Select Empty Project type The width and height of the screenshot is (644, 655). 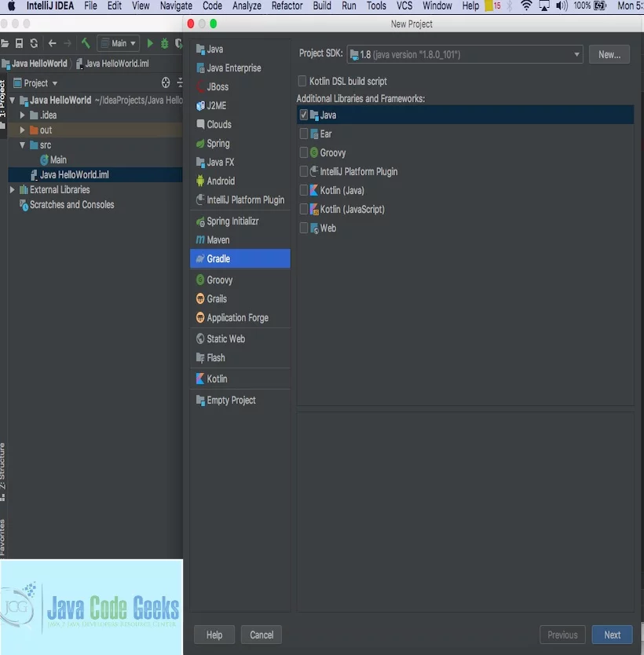coord(240,401)
